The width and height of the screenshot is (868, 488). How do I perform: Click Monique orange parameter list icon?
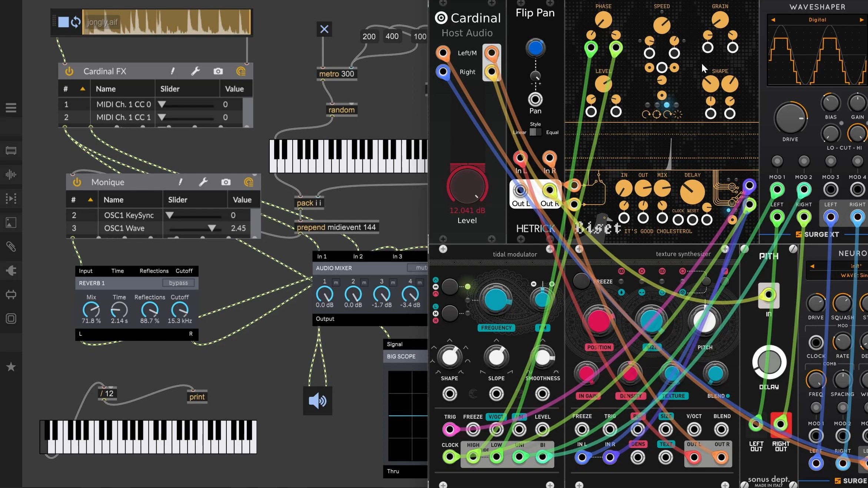[x=249, y=182]
